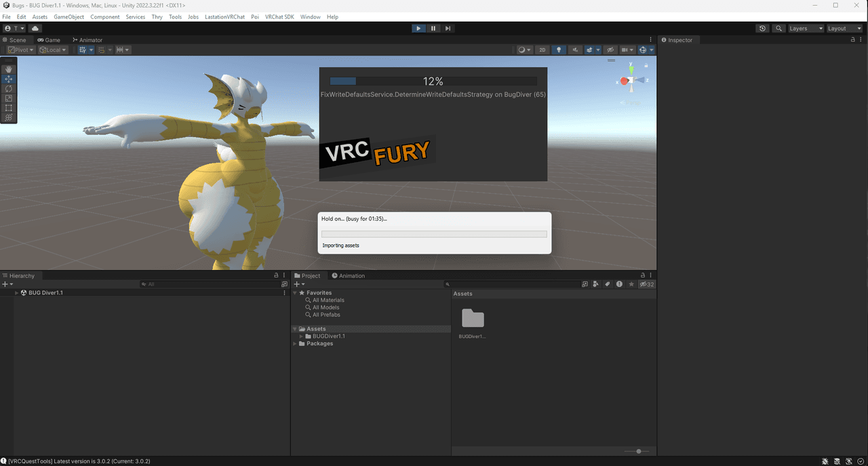
Task: Select the Transform tool
Action: (x=9, y=117)
